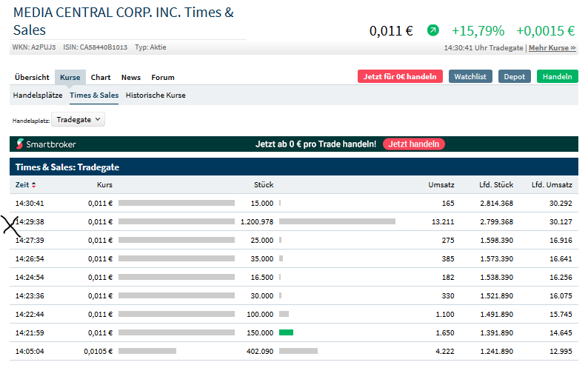Click the 402.090 Stück value
The height and width of the screenshot is (365, 588).
tap(260, 352)
